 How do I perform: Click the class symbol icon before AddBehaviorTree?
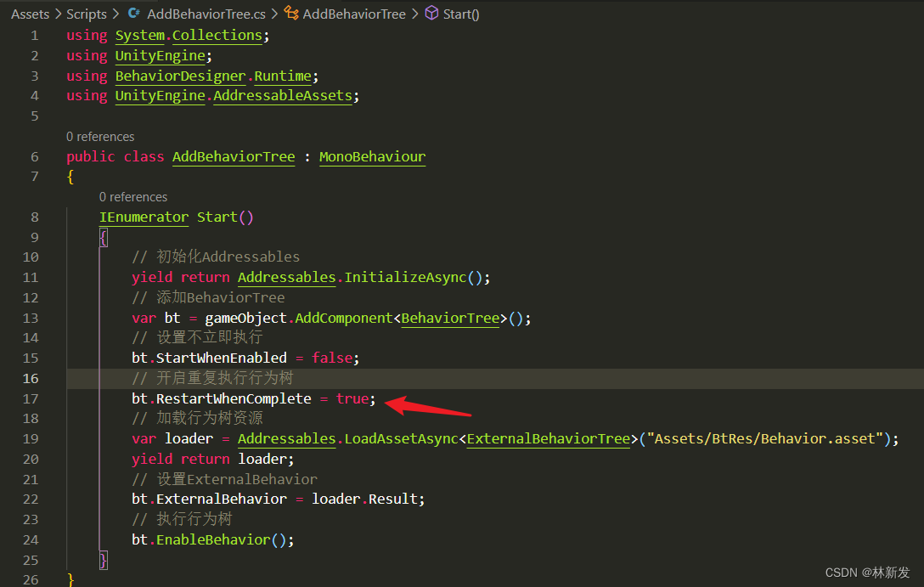(x=291, y=13)
